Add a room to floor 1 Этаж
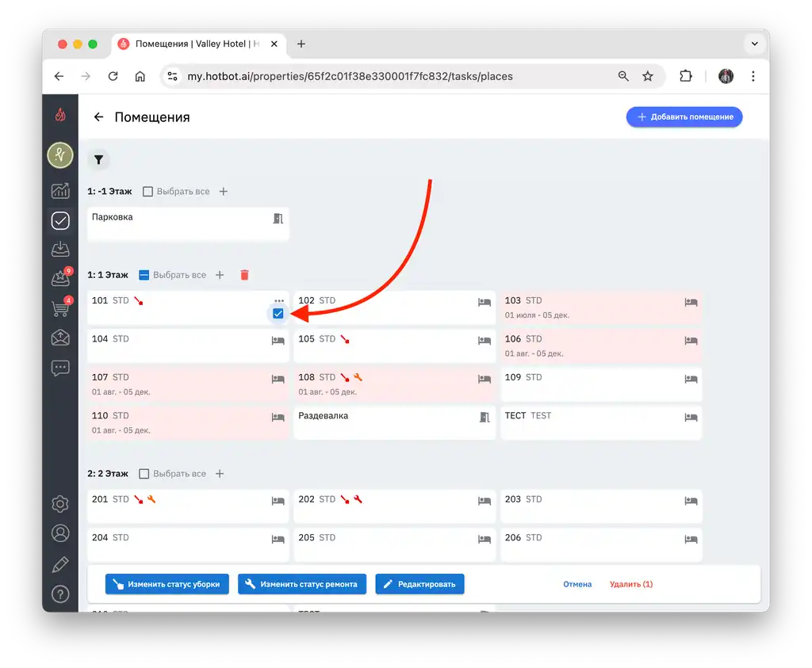This screenshot has height=668, width=812. pyautogui.click(x=220, y=275)
